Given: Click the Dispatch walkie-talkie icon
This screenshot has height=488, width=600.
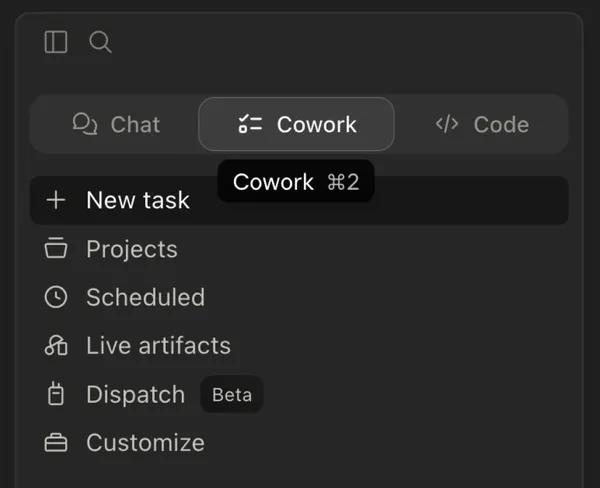Looking at the screenshot, I should [56, 394].
